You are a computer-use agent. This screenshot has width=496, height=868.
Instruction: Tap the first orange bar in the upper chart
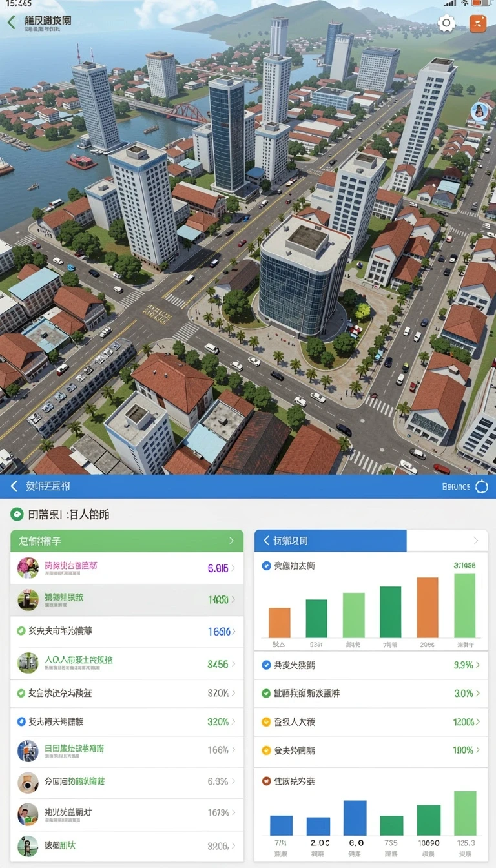280,623
